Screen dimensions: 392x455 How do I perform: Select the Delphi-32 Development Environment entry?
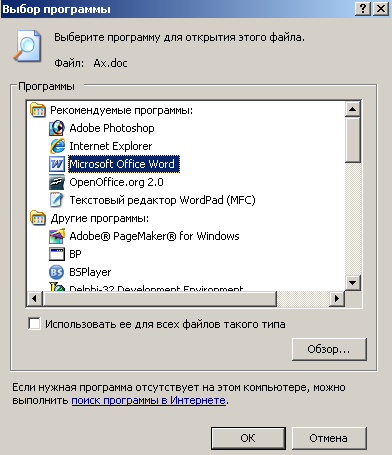pyautogui.click(x=146, y=287)
